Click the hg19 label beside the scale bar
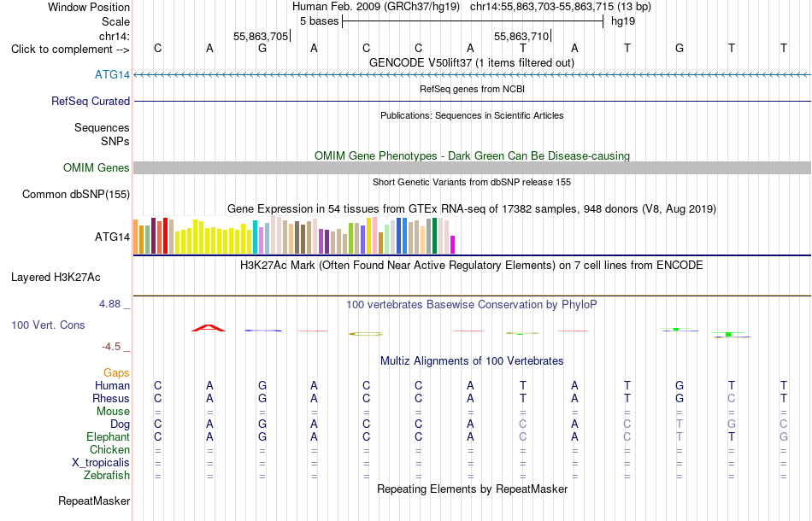The height and width of the screenshot is (521, 812). pyautogui.click(x=623, y=21)
